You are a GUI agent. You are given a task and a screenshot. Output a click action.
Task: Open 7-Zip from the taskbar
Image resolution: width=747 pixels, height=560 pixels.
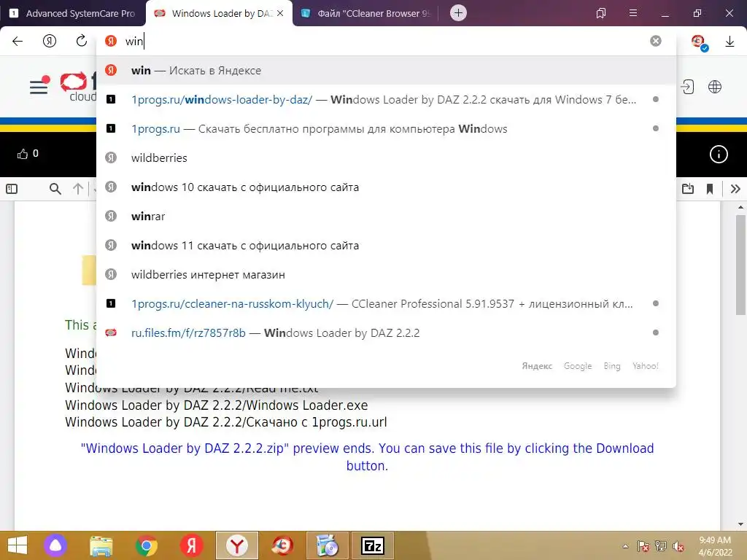(x=373, y=545)
